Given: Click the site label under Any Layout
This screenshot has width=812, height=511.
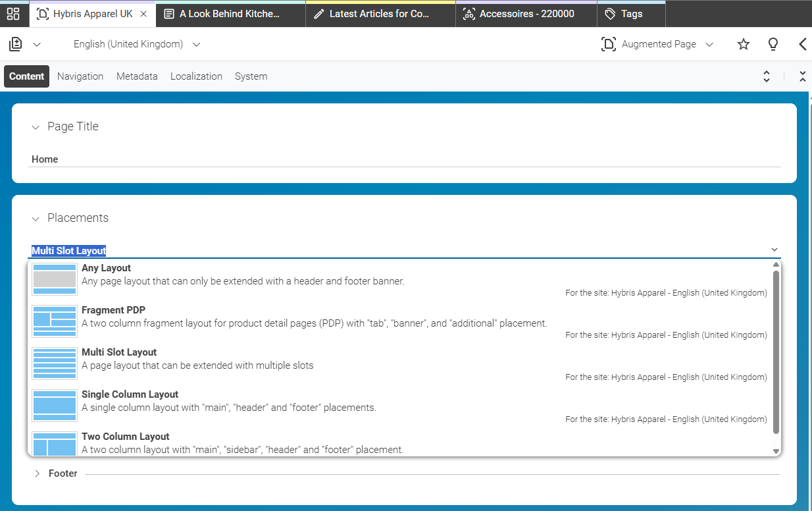Looking at the screenshot, I should [x=666, y=293].
